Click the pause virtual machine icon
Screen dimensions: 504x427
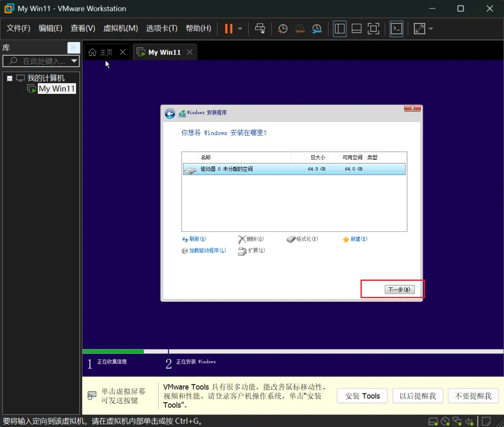pyautogui.click(x=229, y=28)
